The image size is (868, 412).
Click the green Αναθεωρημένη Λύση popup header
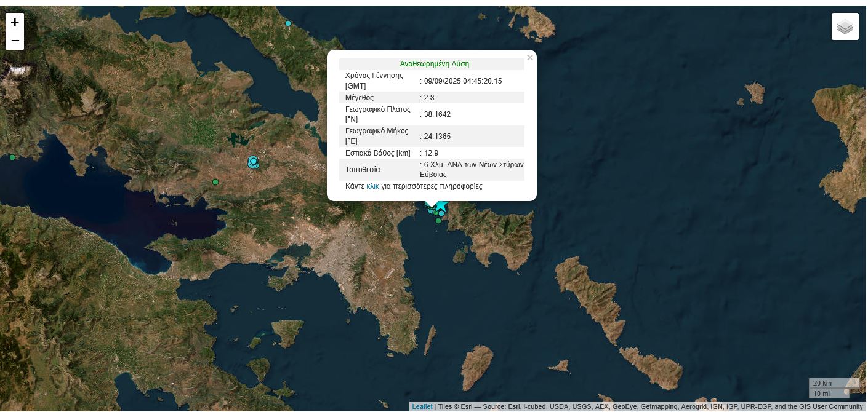434,64
